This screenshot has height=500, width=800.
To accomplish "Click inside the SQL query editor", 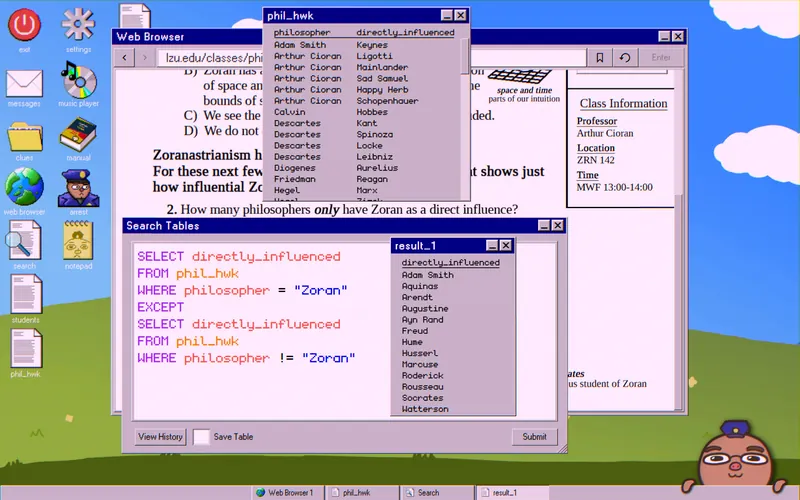I will click(261, 332).
